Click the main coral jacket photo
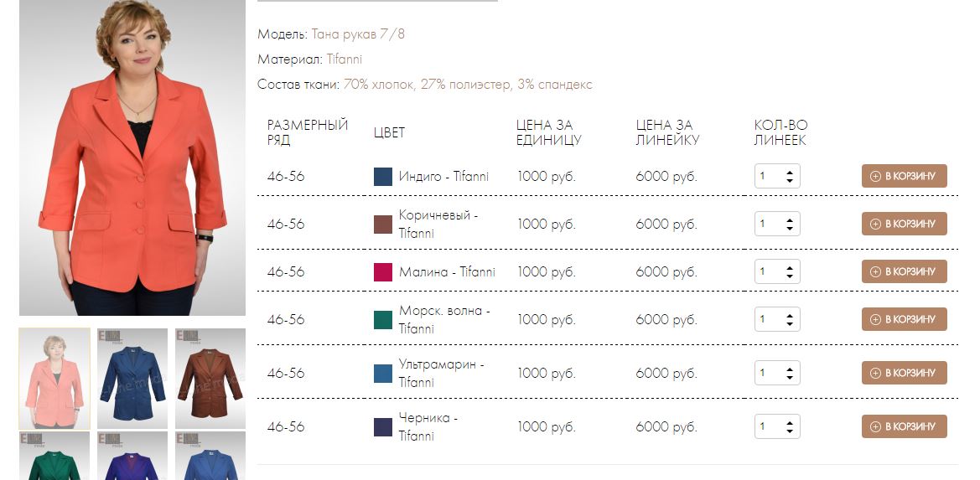980x480 pixels. (132, 157)
